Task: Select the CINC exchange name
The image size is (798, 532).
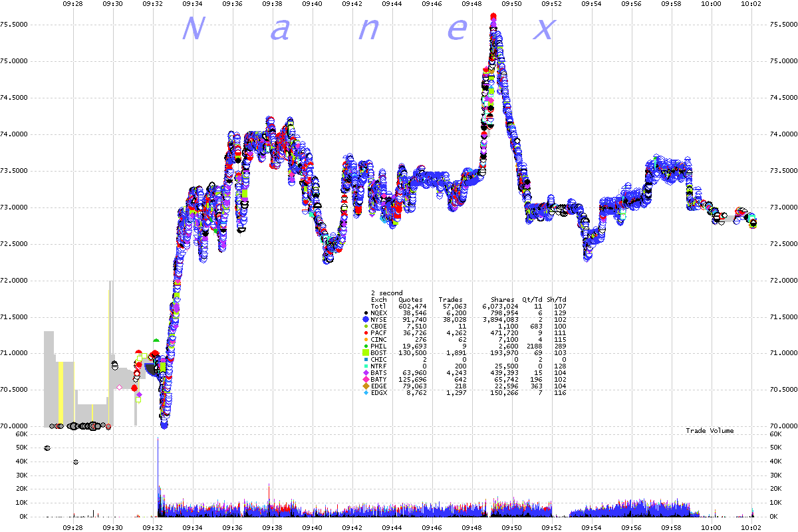Action: tap(378, 340)
